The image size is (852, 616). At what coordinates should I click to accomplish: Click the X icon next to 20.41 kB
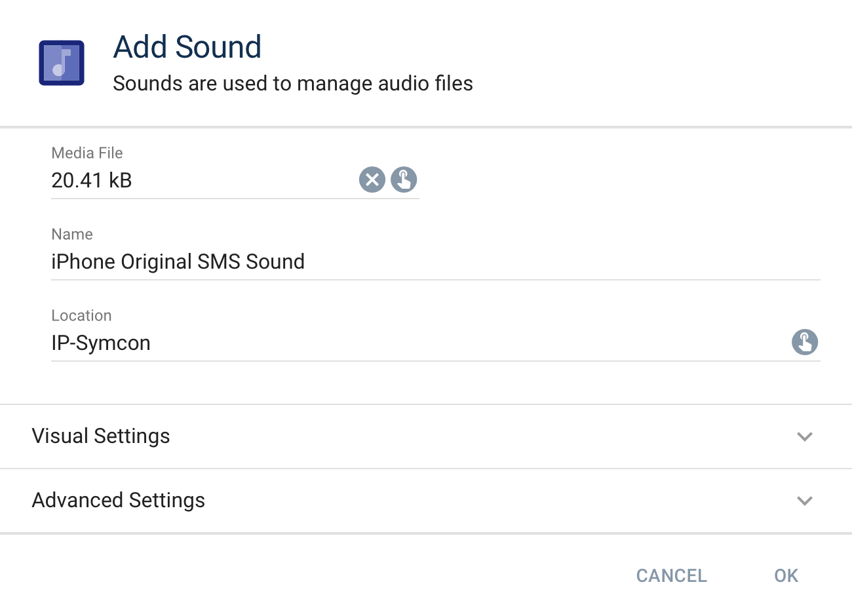pos(372,180)
